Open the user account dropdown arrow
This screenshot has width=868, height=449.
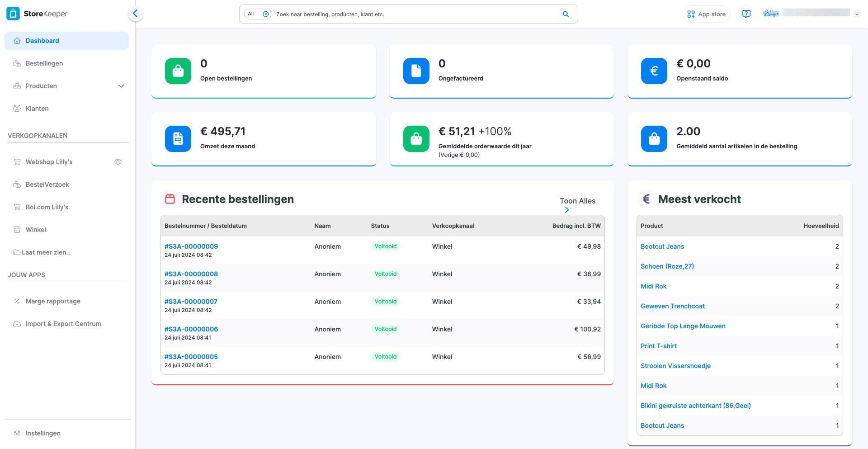pos(857,14)
